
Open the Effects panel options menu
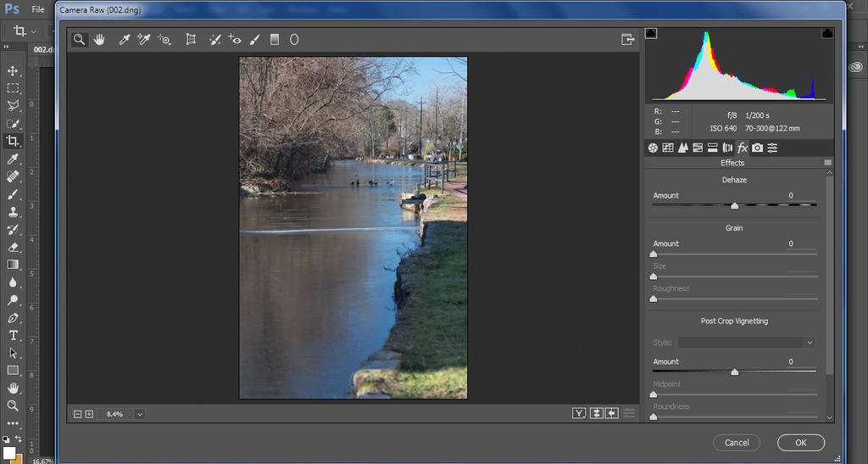click(x=827, y=163)
